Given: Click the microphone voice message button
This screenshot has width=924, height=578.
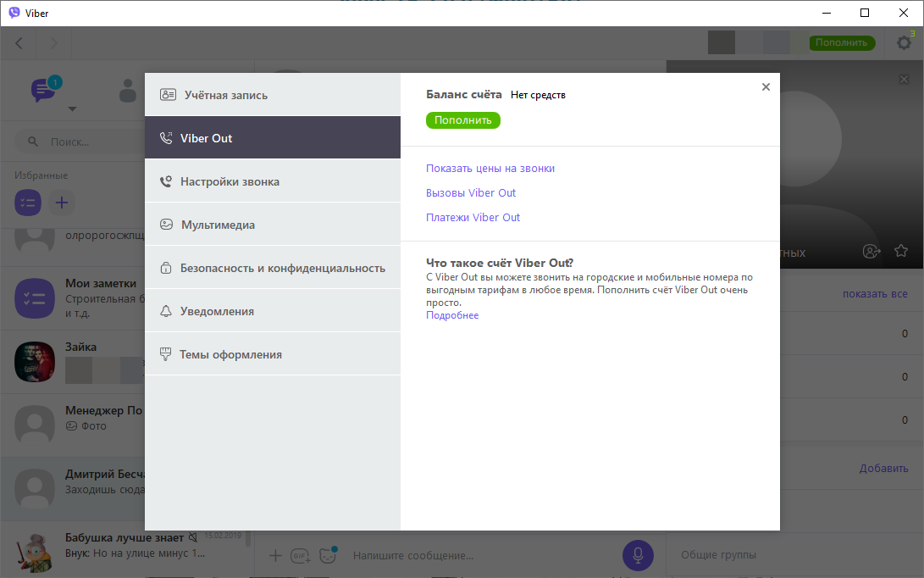Looking at the screenshot, I should [638, 555].
